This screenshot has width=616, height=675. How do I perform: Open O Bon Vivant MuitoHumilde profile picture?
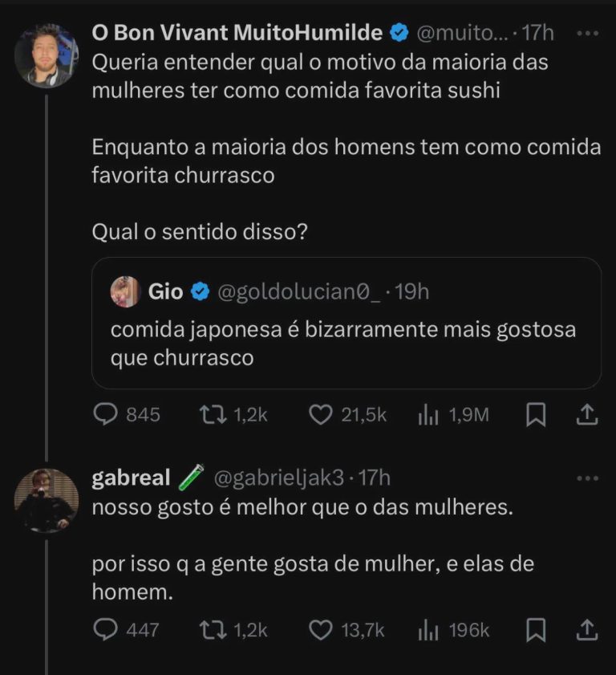[47, 56]
